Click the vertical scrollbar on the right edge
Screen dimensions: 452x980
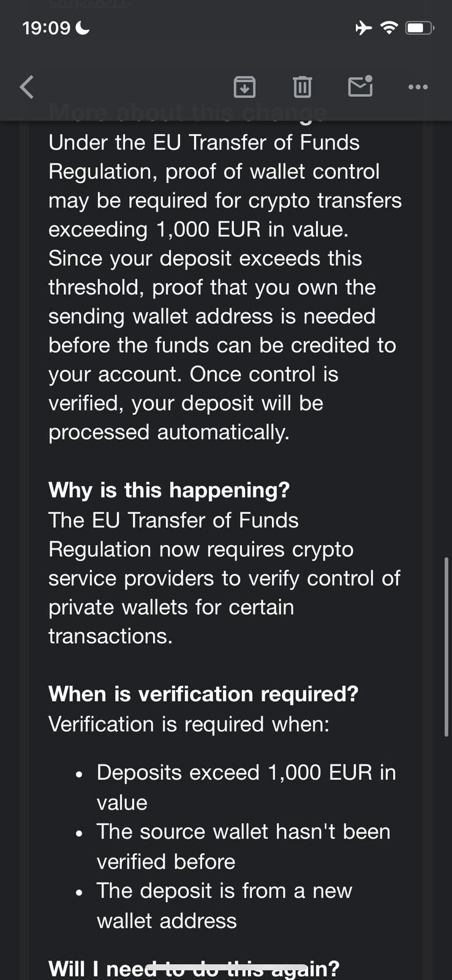pos(446,646)
